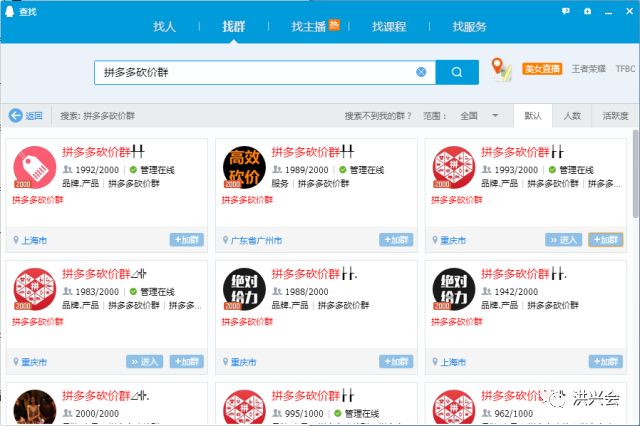The image size is (640, 426).
Task: Sort results by 活跃度
Action: (615, 116)
